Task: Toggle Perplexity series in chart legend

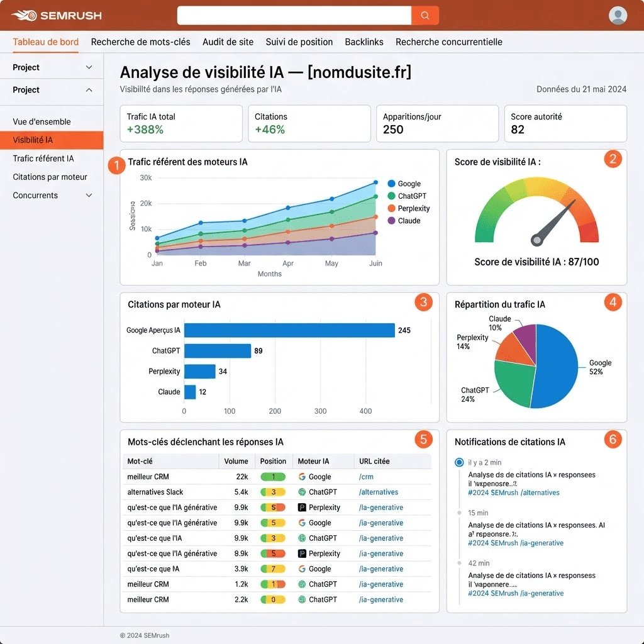Action: [x=409, y=208]
